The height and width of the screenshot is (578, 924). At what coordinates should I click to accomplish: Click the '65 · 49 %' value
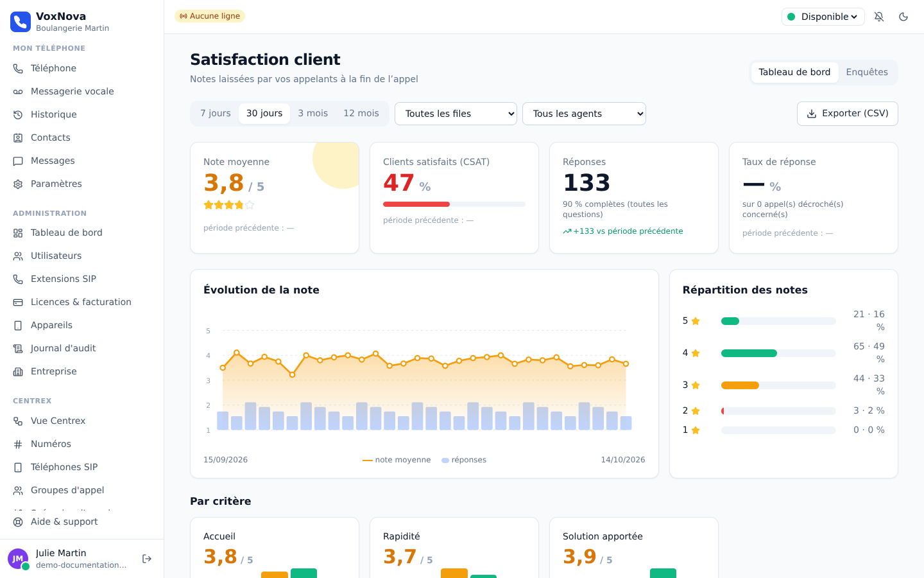[869, 353]
